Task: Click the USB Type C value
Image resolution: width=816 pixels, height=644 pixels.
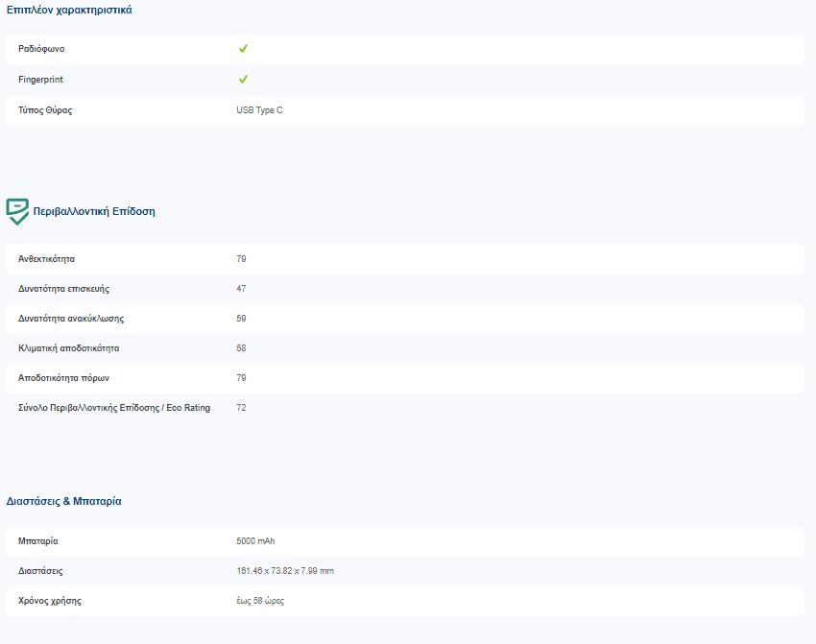Action: 260,110
